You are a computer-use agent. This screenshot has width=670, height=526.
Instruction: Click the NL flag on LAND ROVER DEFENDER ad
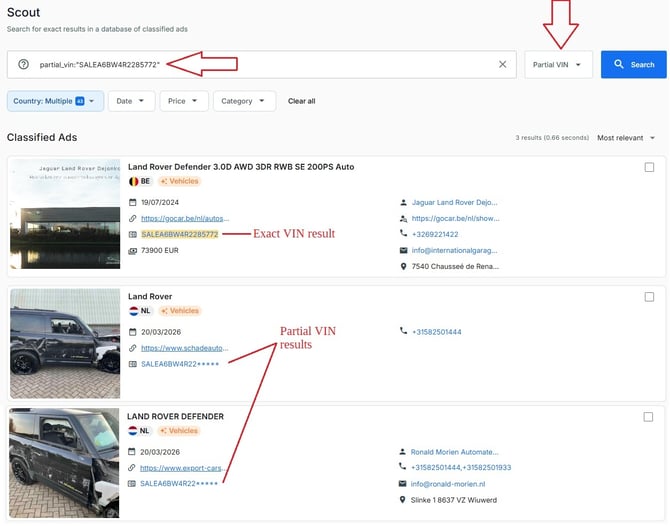point(139,431)
